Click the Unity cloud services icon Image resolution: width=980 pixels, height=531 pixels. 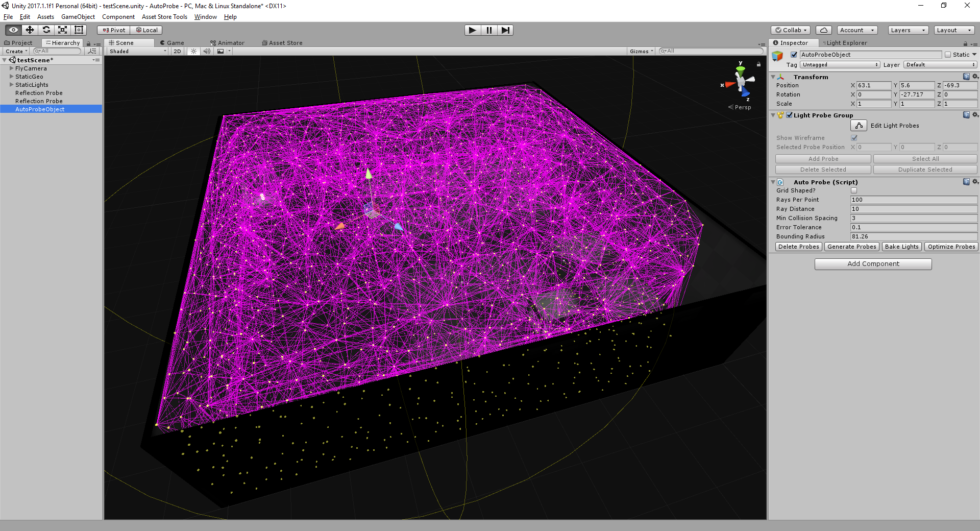pos(823,30)
